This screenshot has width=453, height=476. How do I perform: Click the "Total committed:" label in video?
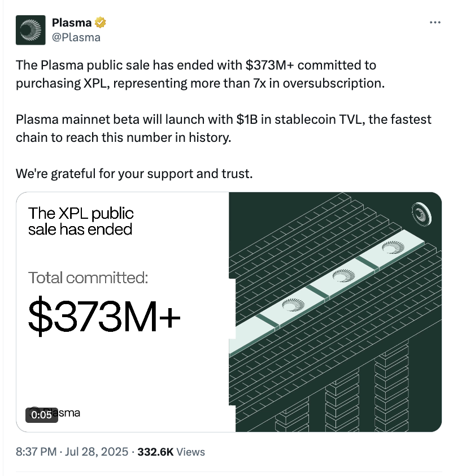[x=88, y=278]
